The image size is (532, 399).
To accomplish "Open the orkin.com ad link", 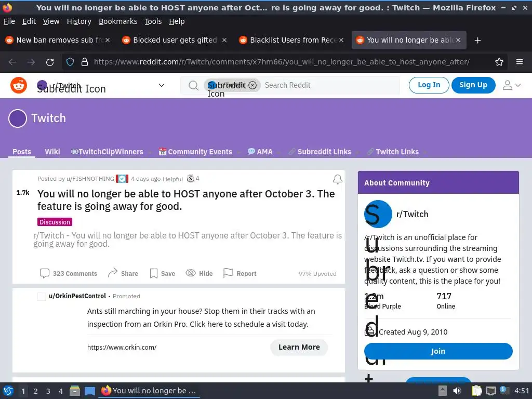I will 122,347.
